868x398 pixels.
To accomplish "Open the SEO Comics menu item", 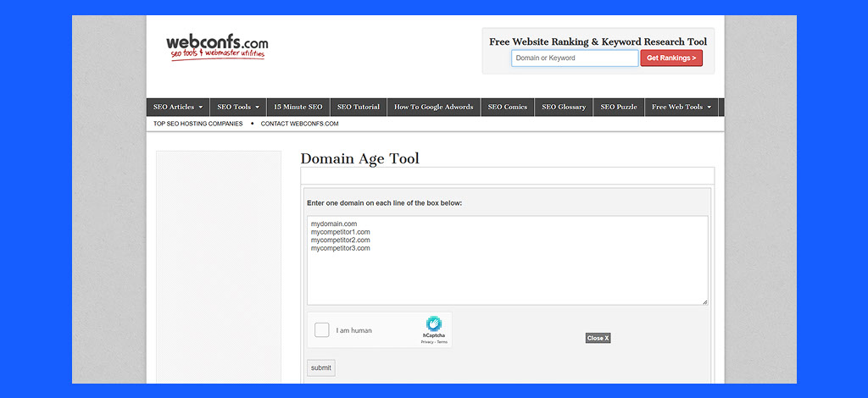I will coord(508,108).
